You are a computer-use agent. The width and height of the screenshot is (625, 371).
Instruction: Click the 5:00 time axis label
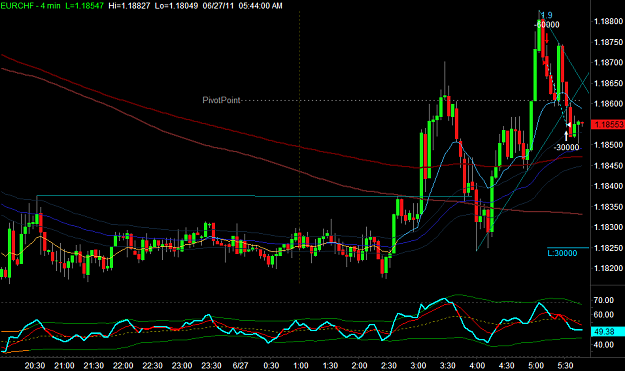click(536, 365)
